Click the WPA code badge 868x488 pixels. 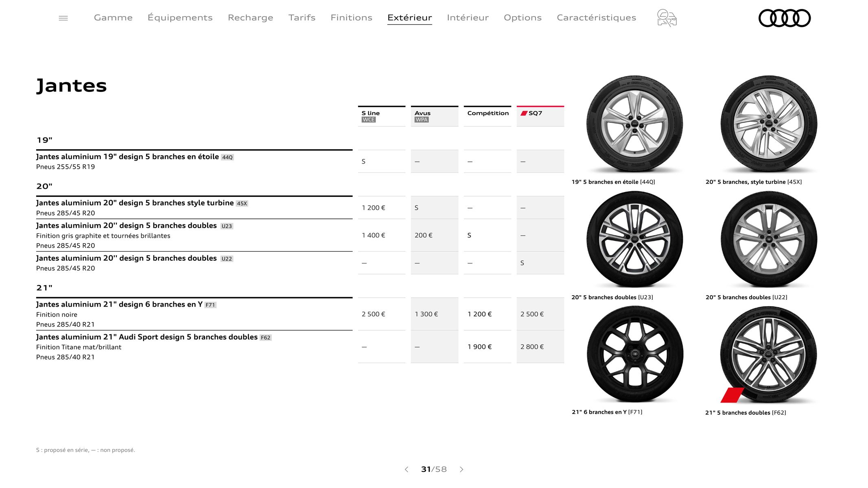click(x=422, y=120)
